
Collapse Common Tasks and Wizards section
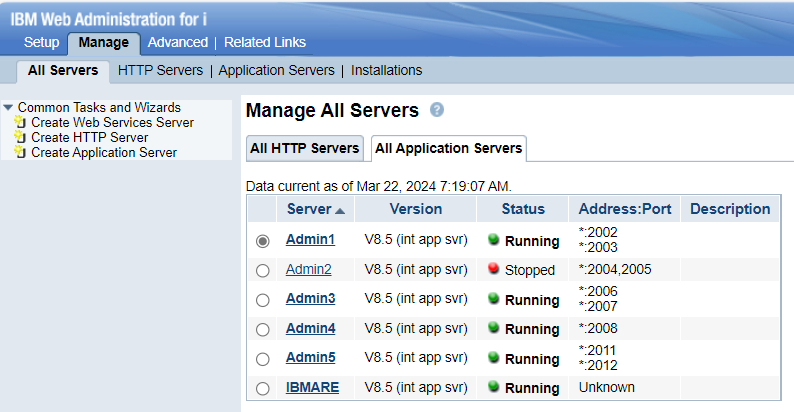8,107
